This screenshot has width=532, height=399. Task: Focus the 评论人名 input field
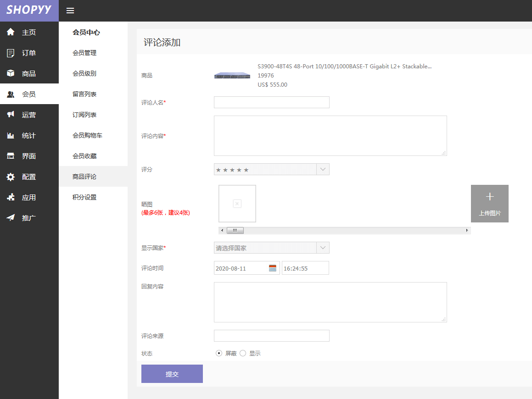point(271,102)
